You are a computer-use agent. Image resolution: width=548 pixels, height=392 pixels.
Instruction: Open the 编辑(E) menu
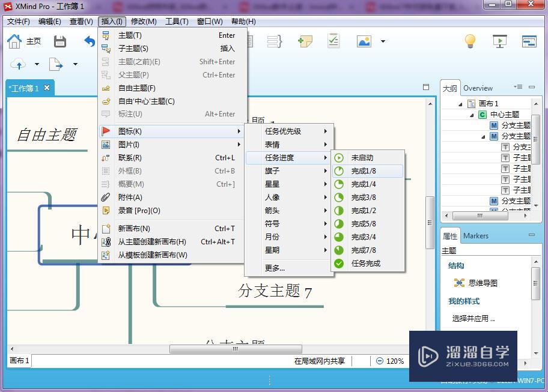(x=50, y=22)
